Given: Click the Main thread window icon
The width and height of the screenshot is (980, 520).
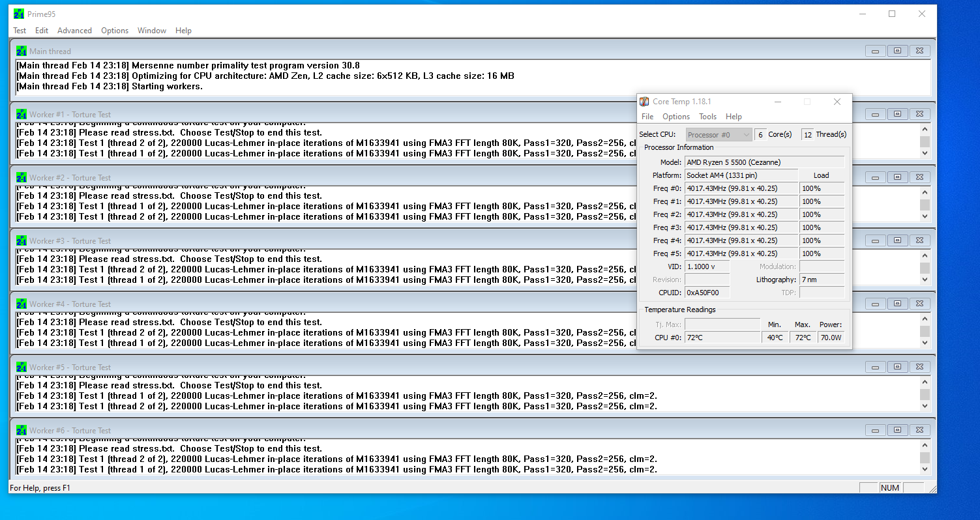Looking at the screenshot, I should click(x=22, y=51).
